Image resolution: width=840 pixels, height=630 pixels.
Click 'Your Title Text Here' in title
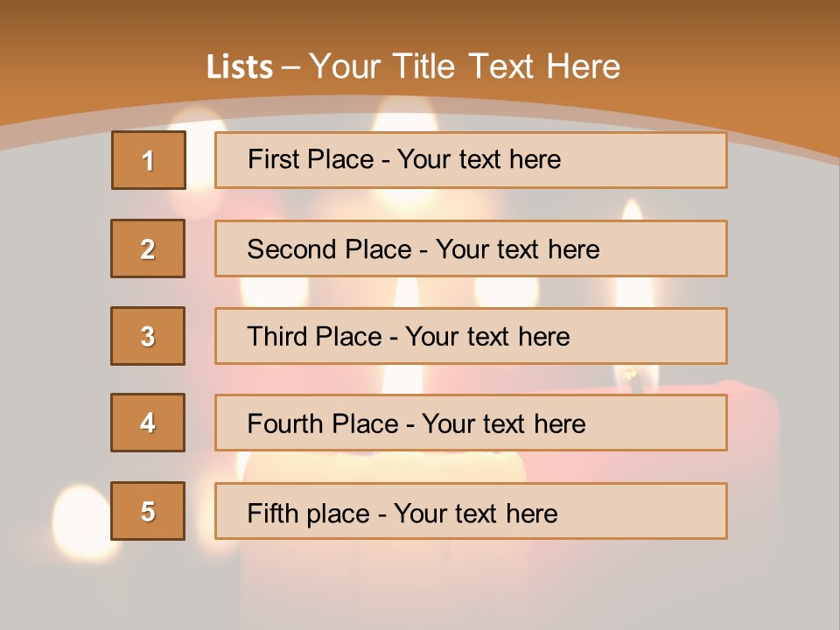coord(465,66)
